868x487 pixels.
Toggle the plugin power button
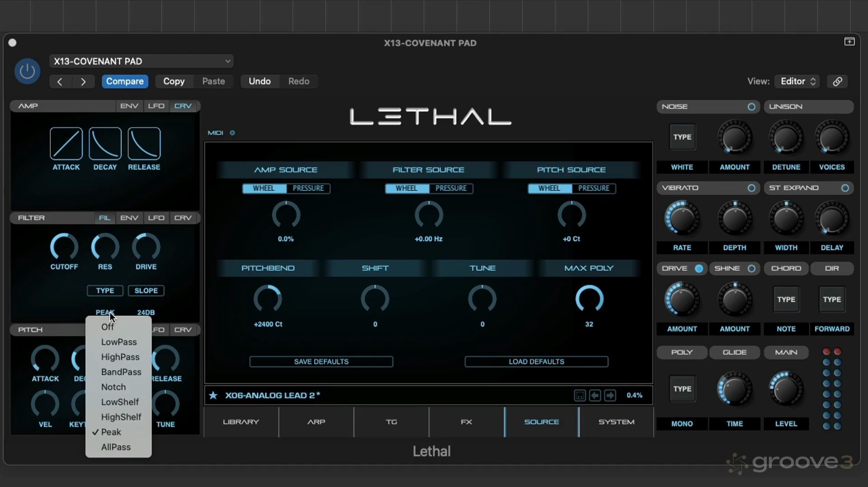pyautogui.click(x=27, y=71)
